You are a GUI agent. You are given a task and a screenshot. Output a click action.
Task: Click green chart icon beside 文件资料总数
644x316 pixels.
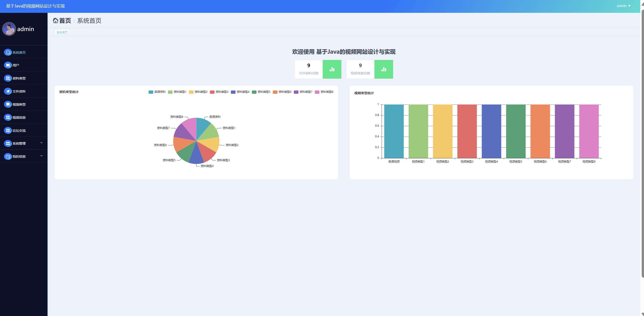[332, 69]
